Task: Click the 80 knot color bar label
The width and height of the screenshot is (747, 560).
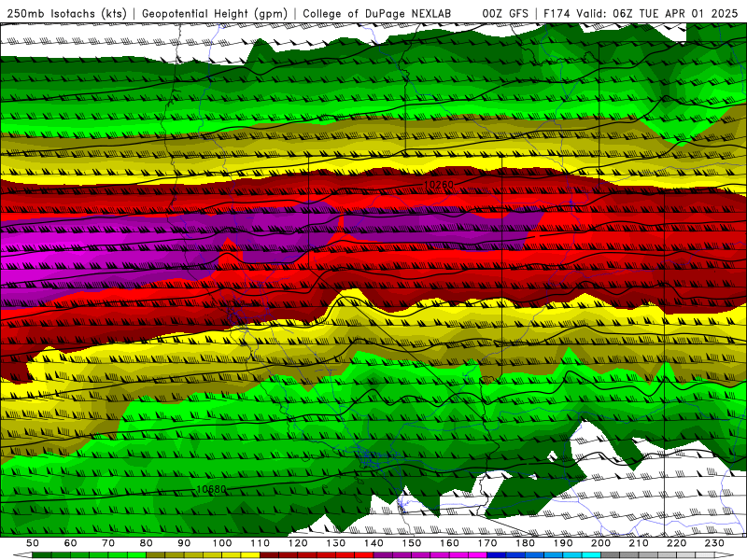Action: pyautogui.click(x=147, y=543)
